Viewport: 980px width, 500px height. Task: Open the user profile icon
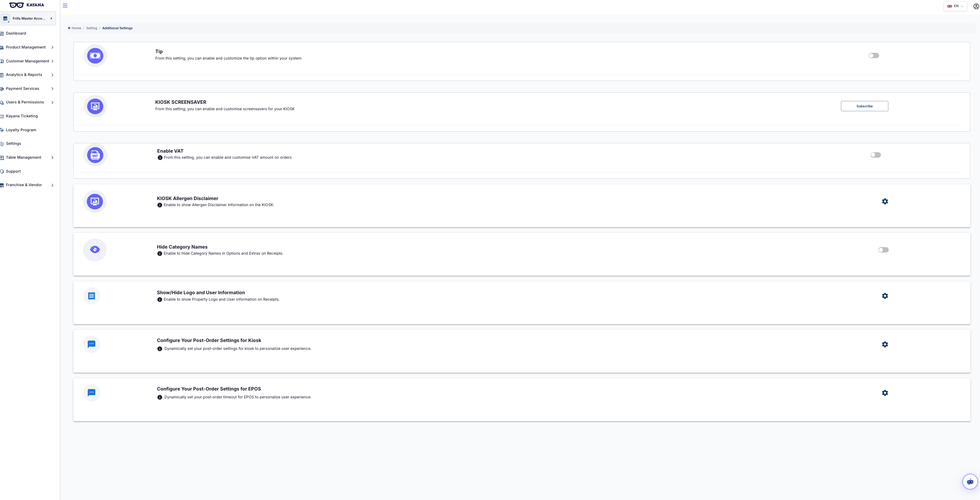point(976,6)
